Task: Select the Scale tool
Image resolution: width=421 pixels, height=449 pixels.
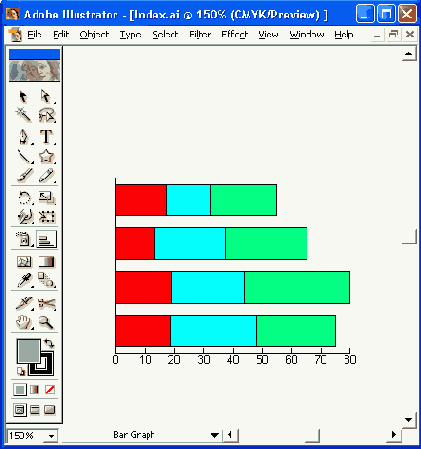Action: coord(46,198)
